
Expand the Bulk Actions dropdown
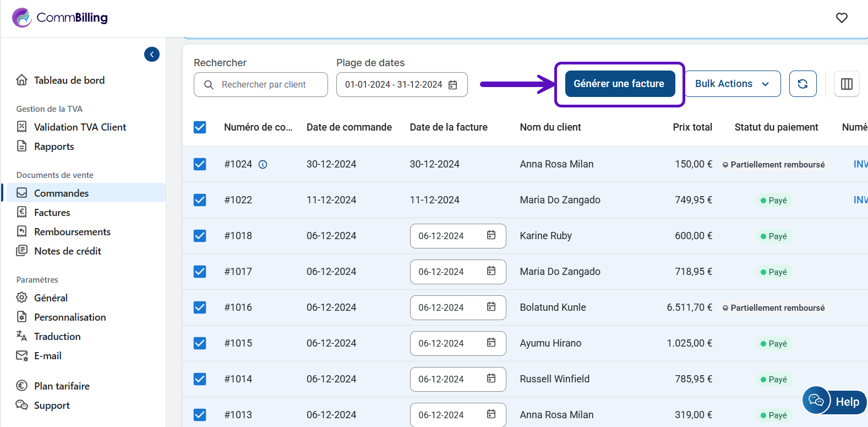tap(732, 84)
